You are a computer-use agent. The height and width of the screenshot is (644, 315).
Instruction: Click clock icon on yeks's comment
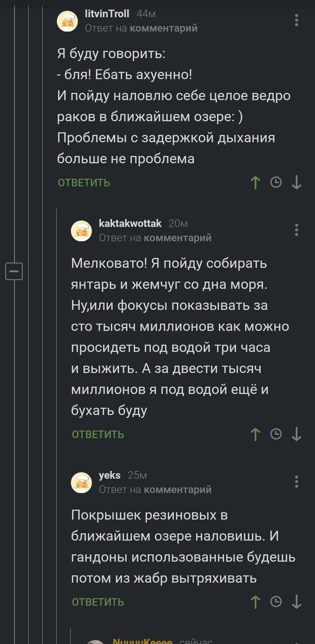tap(276, 602)
